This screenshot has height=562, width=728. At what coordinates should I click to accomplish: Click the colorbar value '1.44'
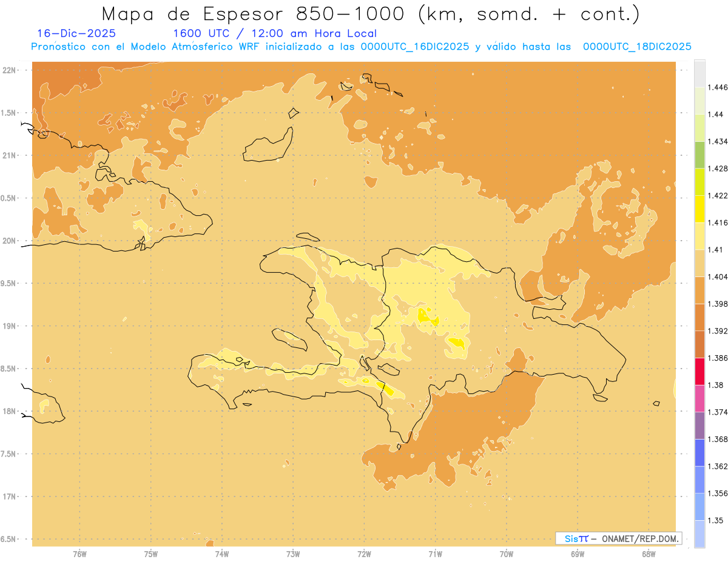[715, 115]
